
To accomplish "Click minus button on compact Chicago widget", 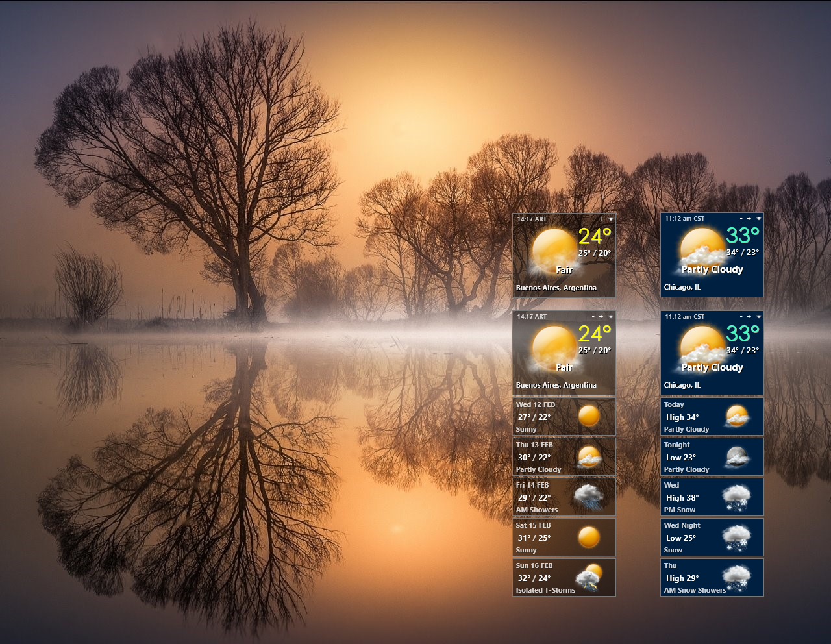I will coord(741,219).
